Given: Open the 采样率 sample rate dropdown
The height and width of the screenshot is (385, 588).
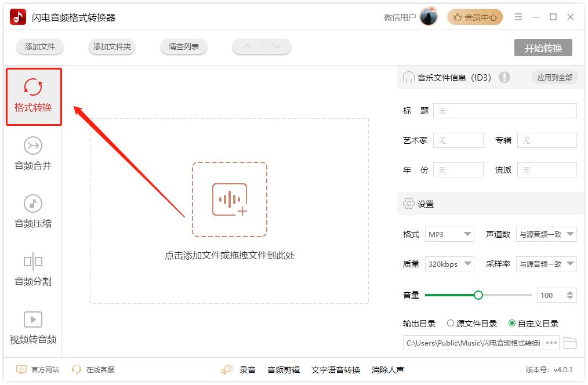Looking at the screenshot, I should 546,264.
